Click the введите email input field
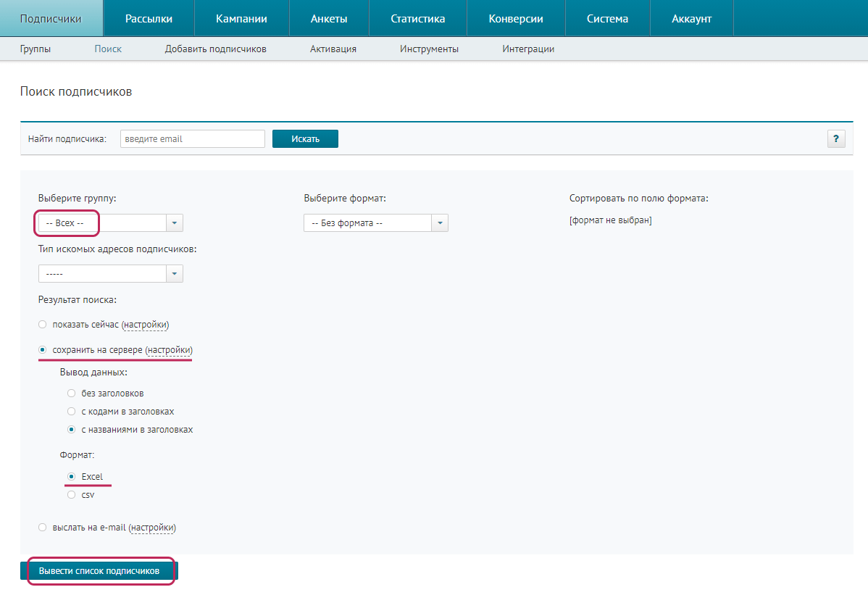The image size is (868, 595). coord(192,138)
